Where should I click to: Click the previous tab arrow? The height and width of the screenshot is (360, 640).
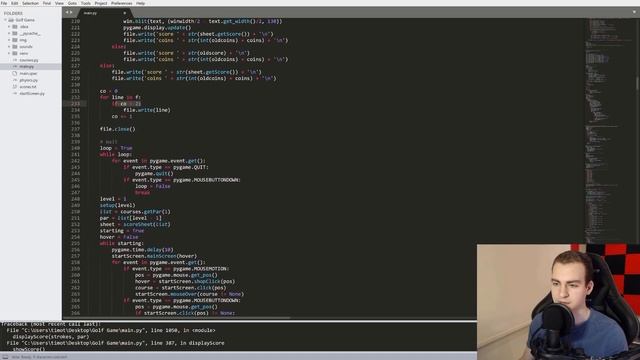click(x=67, y=13)
